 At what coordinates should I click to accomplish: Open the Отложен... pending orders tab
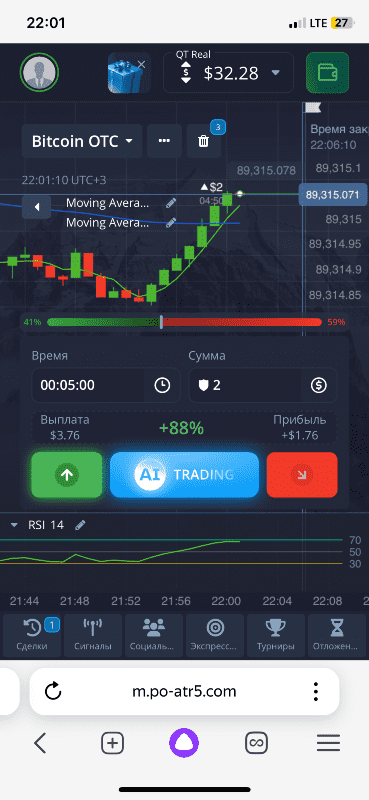point(337,635)
